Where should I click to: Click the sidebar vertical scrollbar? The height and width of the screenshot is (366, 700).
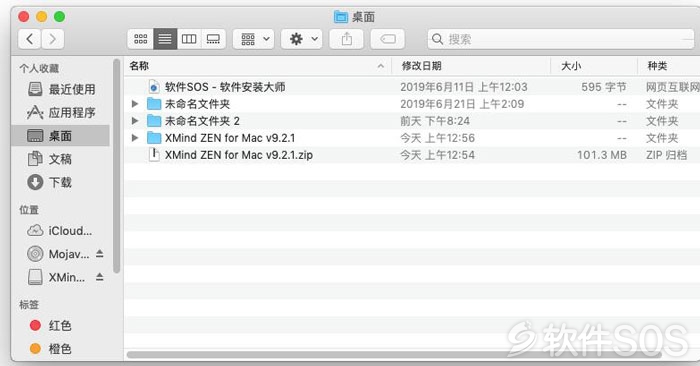pyautogui.click(x=117, y=166)
